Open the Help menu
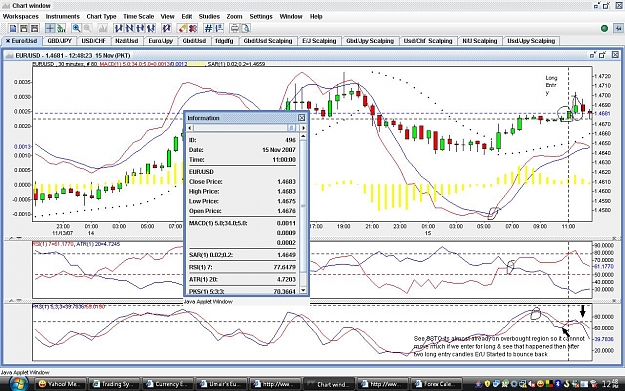The height and width of the screenshot is (391, 625). (x=316, y=16)
